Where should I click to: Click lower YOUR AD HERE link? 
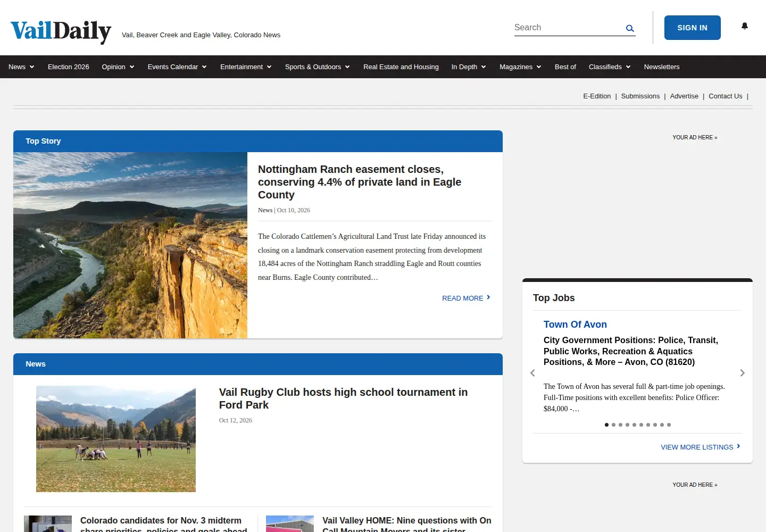click(x=695, y=485)
